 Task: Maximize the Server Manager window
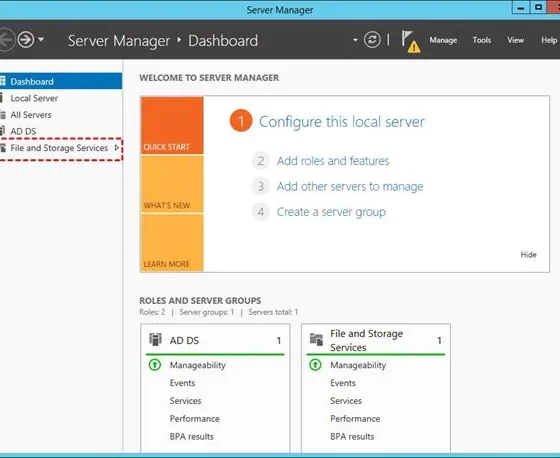click(x=538, y=8)
